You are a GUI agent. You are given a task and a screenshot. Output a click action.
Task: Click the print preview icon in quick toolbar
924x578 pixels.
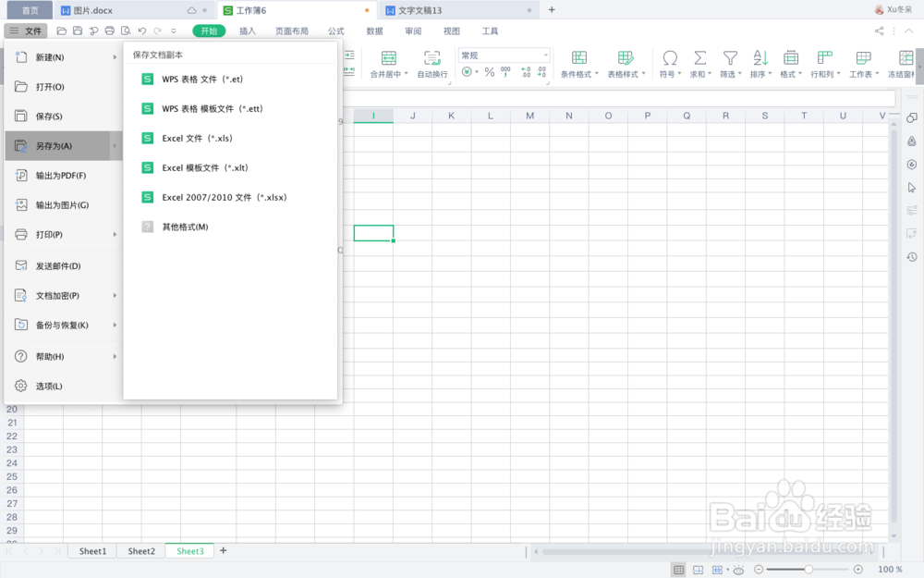click(126, 31)
